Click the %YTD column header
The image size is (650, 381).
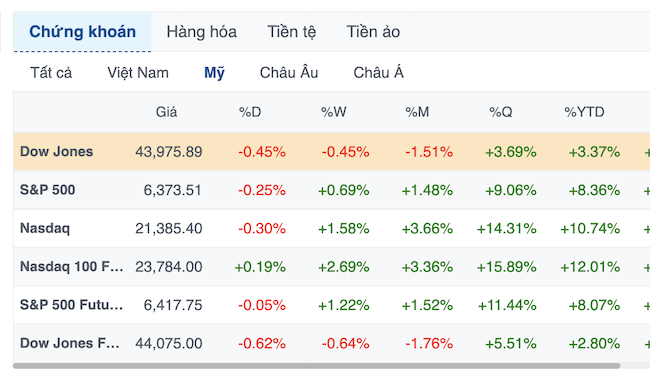pyautogui.click(x=584, y=112)
